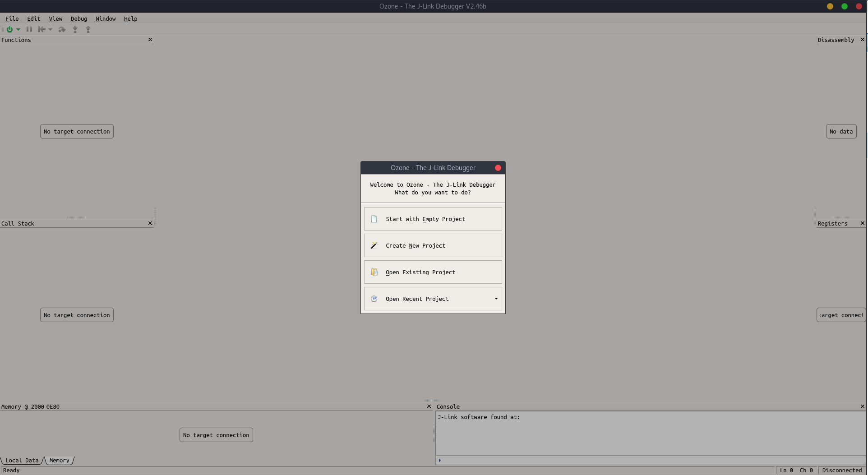Click the Disconnected status bar entry

click(x=842, y=470)
